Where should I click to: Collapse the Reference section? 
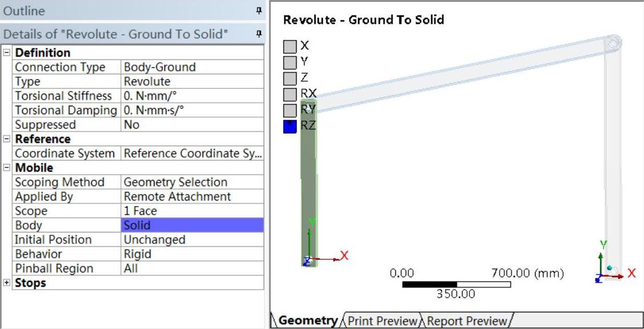[6, 139]
